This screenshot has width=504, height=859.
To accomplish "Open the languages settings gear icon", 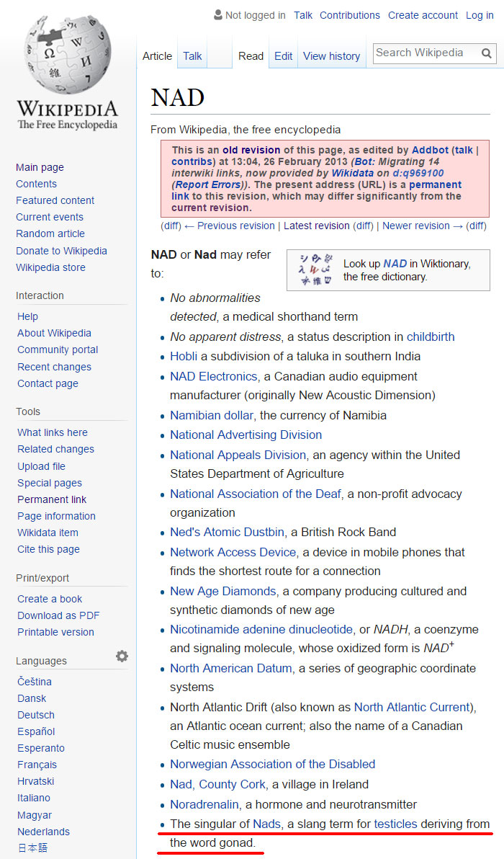I will click(122, 657).
